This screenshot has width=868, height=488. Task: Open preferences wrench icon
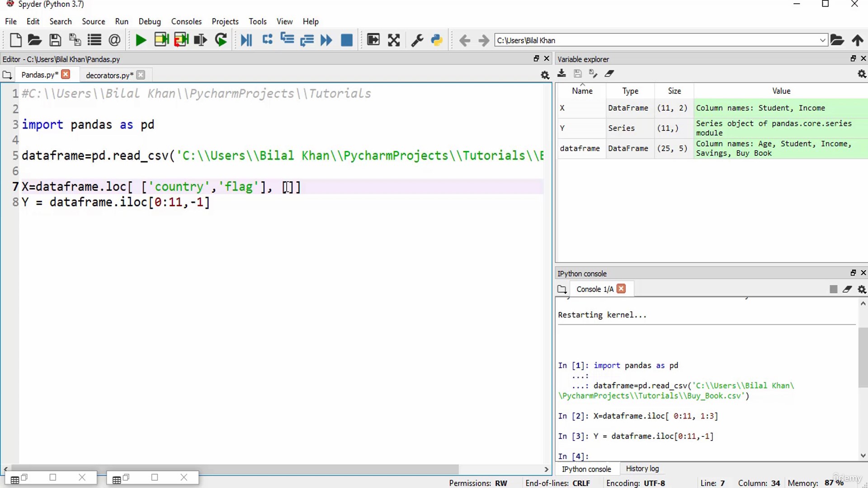click(417, 40)
